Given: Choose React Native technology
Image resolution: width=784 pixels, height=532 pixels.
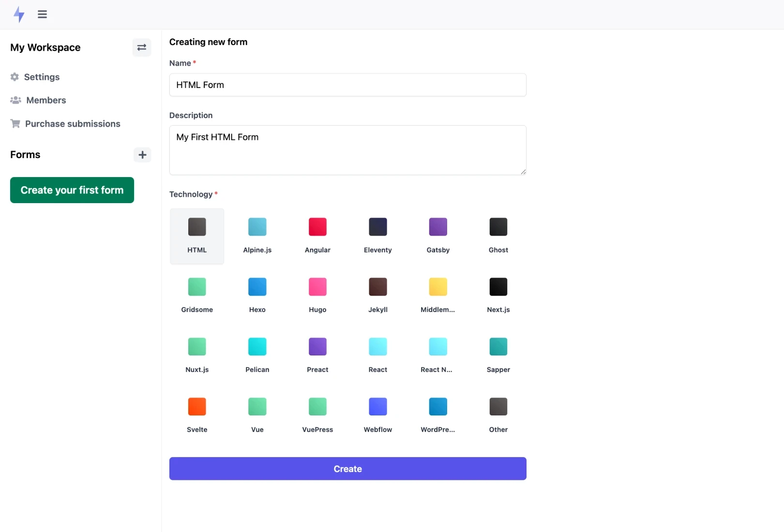Looking at the screenshot, I should [438, 356].
